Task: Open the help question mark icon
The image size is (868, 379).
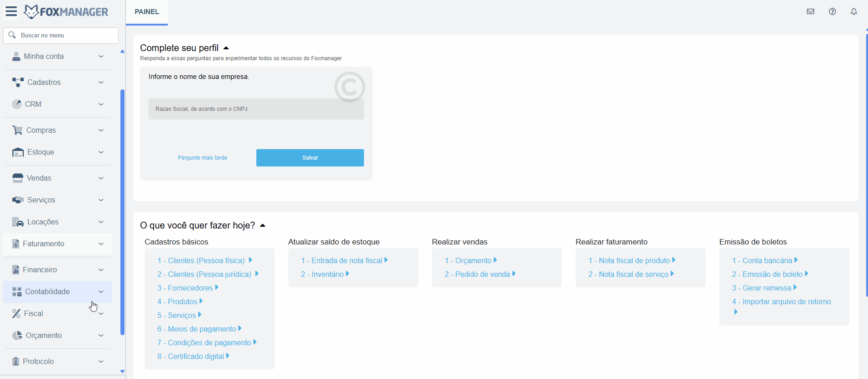Action: (x=832, y=11)
